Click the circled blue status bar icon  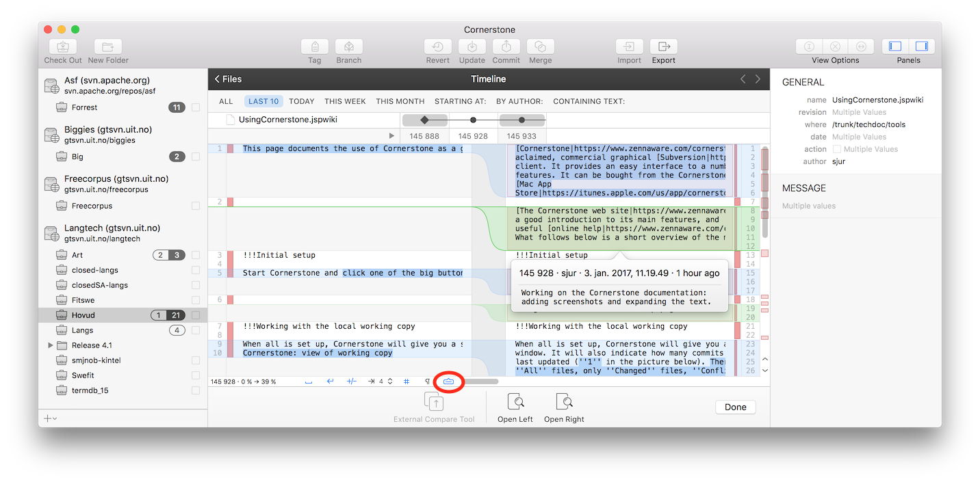[x=449, y=381]
